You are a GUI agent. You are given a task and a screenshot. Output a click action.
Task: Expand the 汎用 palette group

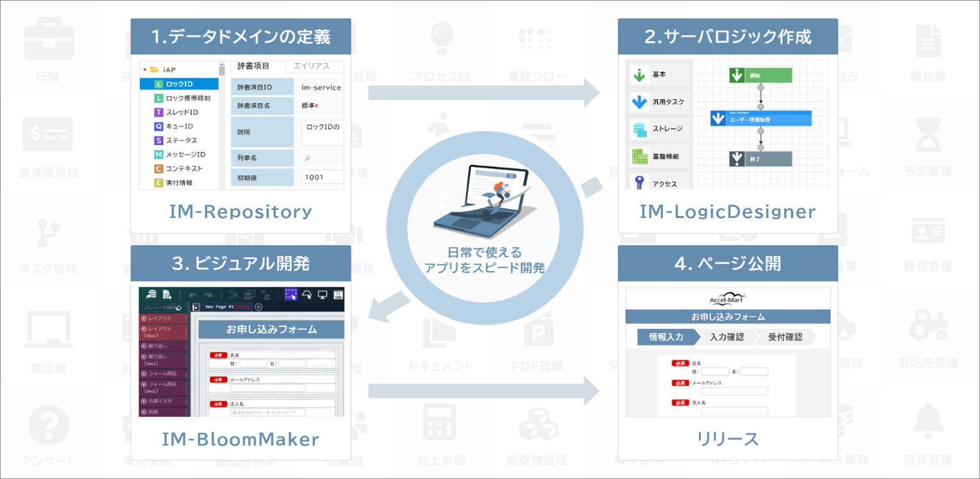162,412
